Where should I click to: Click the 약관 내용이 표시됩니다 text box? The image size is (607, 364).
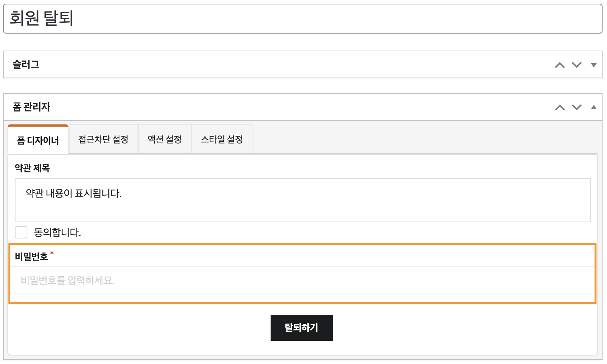pyautogui.click(x=303, y=200)
